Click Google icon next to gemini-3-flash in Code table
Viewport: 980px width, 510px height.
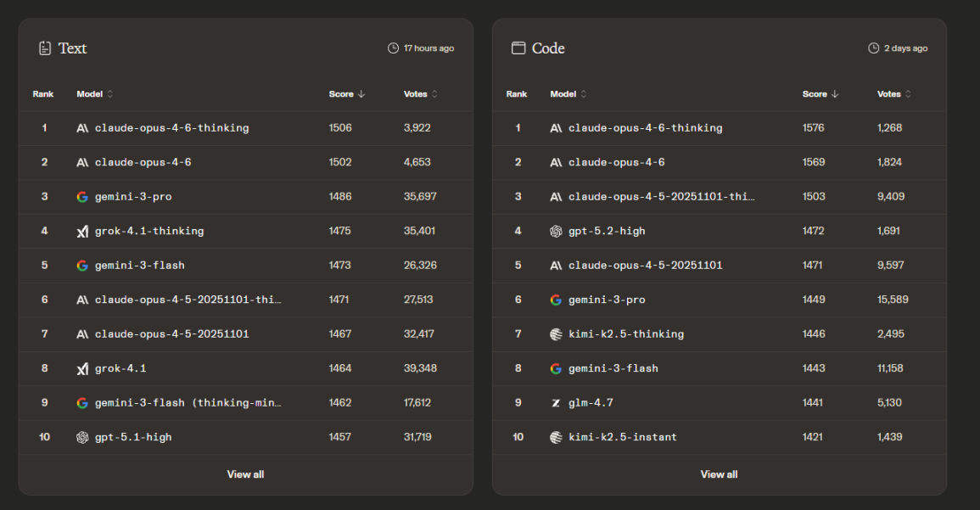pyautogui.click(x=556, y=369)
